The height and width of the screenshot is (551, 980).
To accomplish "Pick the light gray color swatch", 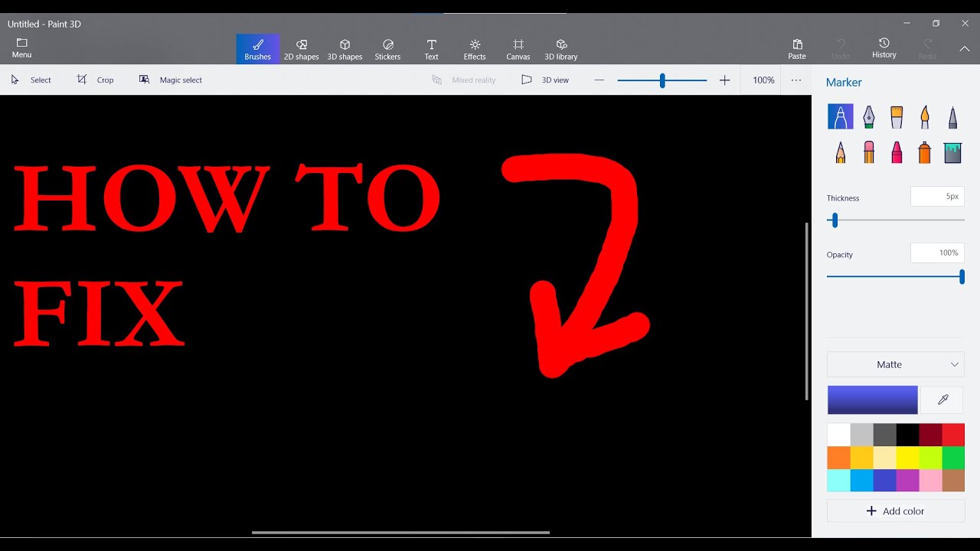I will [x=861, y=435].
